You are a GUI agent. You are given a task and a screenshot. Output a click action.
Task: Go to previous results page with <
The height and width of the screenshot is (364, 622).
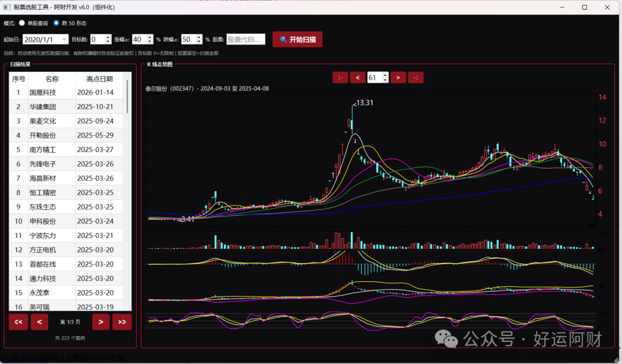click(39, 322)
